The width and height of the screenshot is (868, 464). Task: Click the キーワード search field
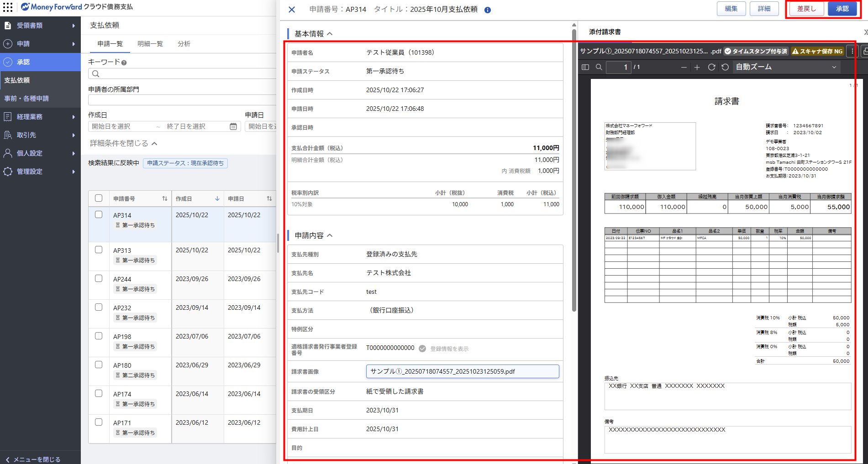(183, 74)
